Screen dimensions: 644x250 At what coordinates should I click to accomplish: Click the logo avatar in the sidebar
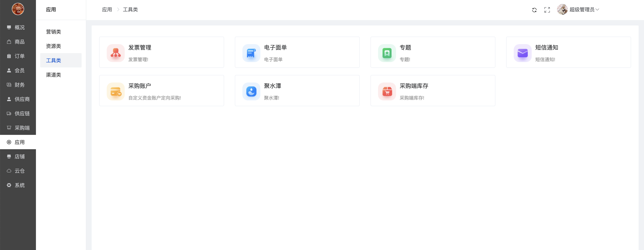click(x=18, y=9)
